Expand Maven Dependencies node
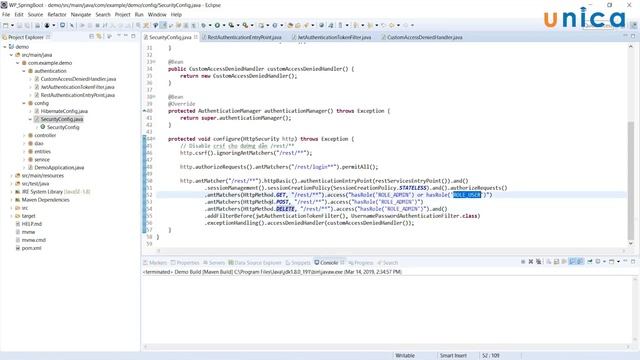Screen dimensions: 640x360 [x=11, y=200]
